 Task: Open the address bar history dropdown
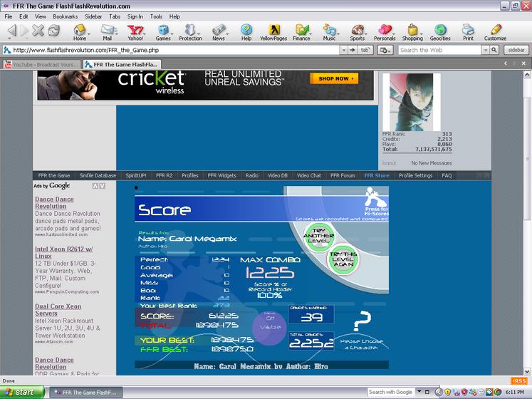(x=344, y=50)
